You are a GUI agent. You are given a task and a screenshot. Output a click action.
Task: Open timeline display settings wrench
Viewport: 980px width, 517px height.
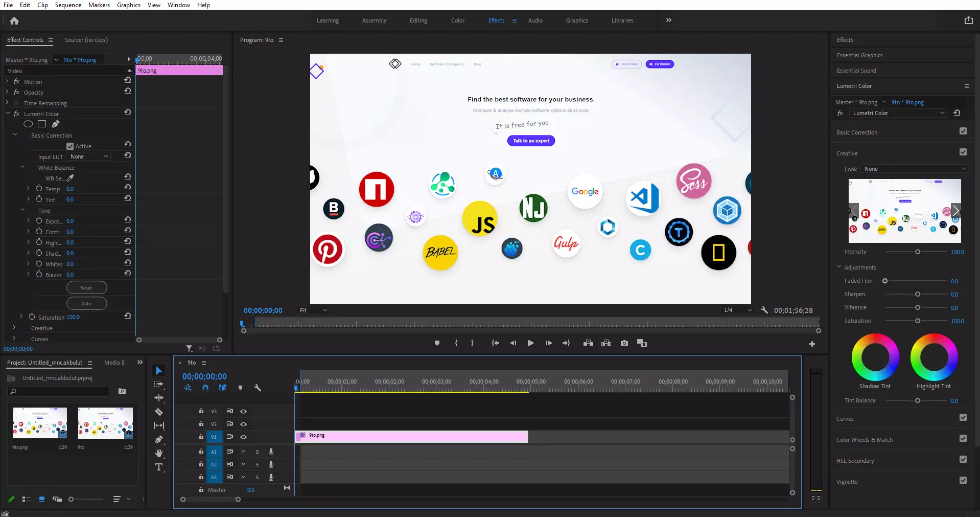(258, 388)
